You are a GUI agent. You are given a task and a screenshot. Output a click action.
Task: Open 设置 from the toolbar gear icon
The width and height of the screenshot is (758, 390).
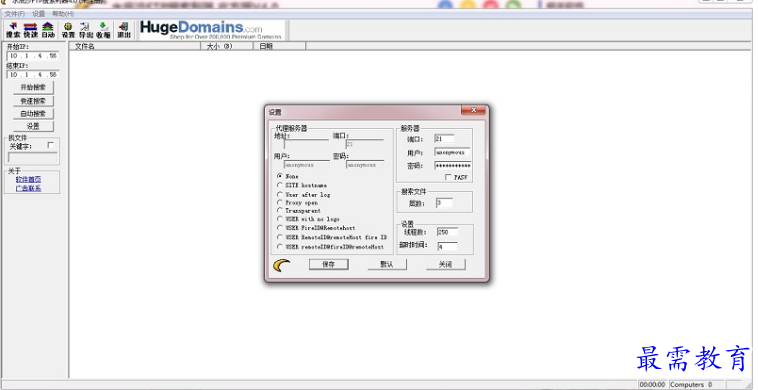pos(68,30)
